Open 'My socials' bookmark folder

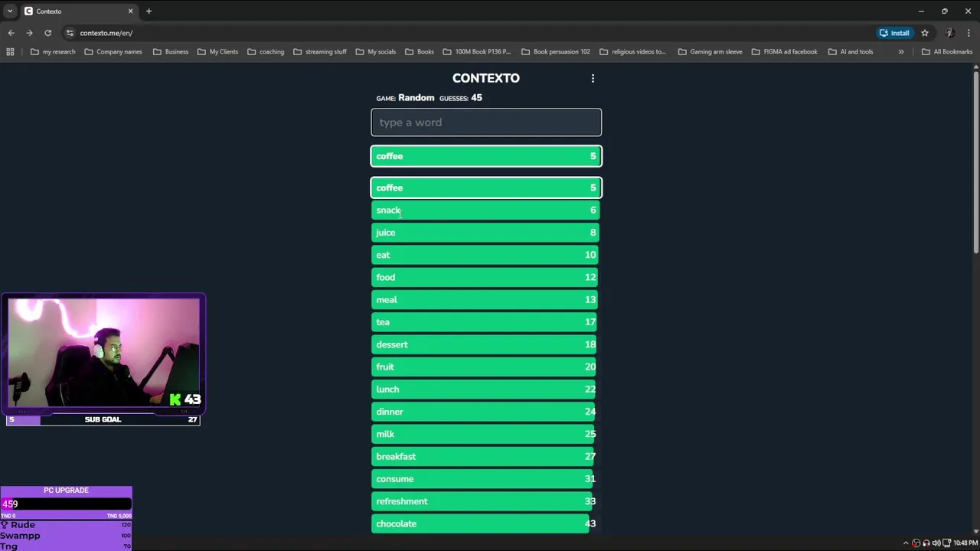pyautogui.click(x=375, y=51)
